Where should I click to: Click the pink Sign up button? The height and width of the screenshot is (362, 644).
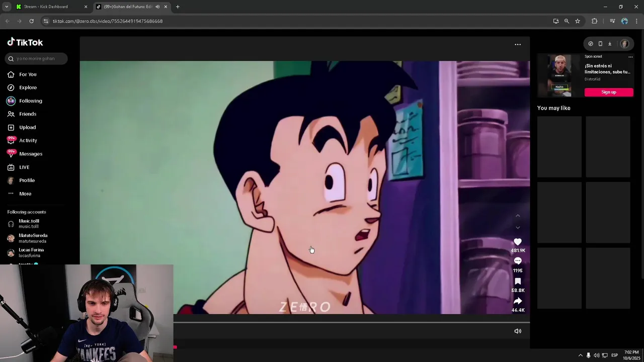609,92
